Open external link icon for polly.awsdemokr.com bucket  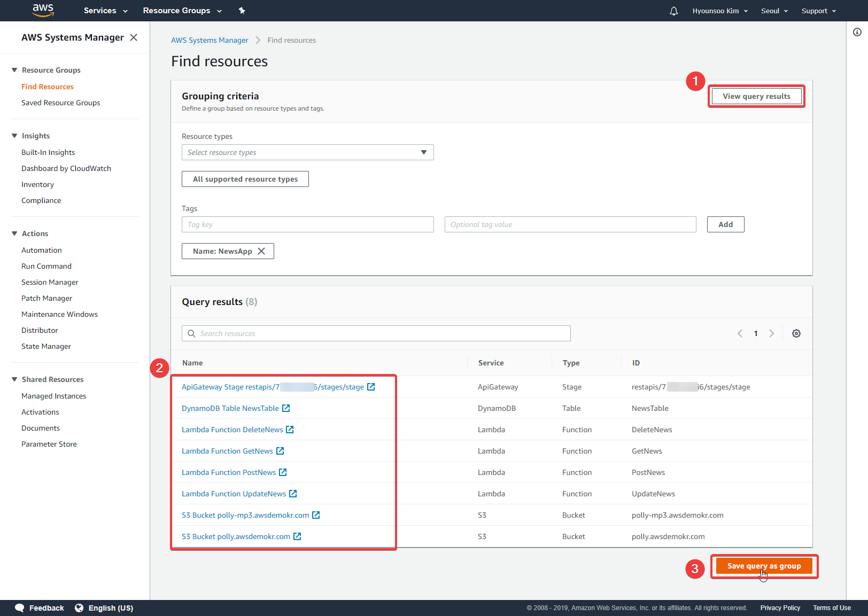[x=297, y=536]
